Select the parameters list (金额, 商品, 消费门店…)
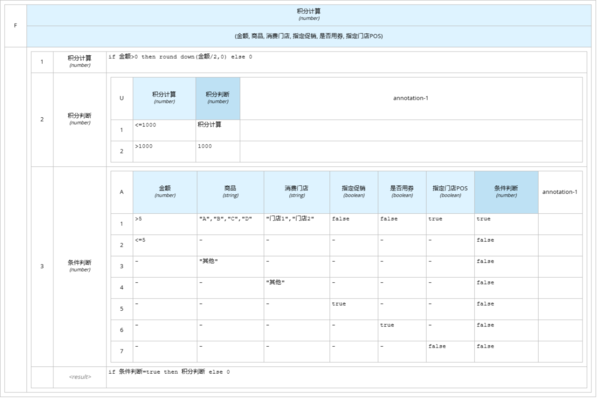Viewport: 600px width, 401px height. click(x=309, y=36)
